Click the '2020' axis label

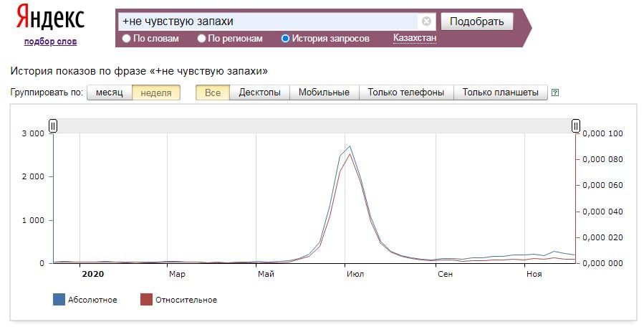click(x=93, y=274)
